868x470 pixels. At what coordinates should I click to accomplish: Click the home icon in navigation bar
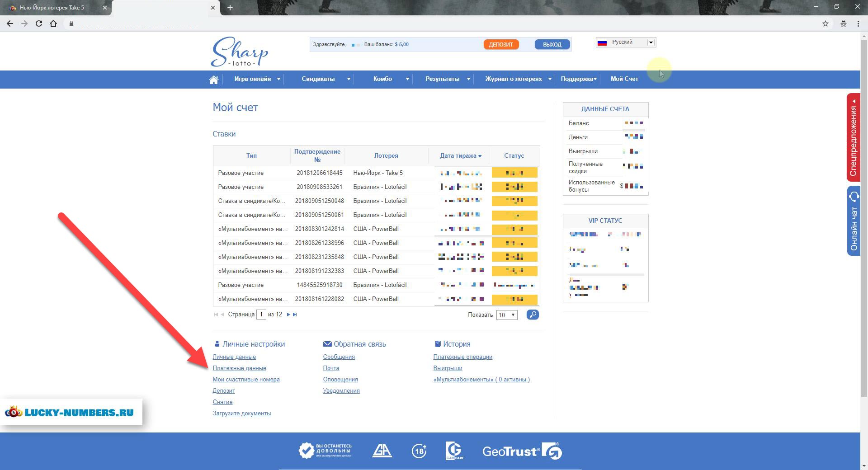point(214,80)
